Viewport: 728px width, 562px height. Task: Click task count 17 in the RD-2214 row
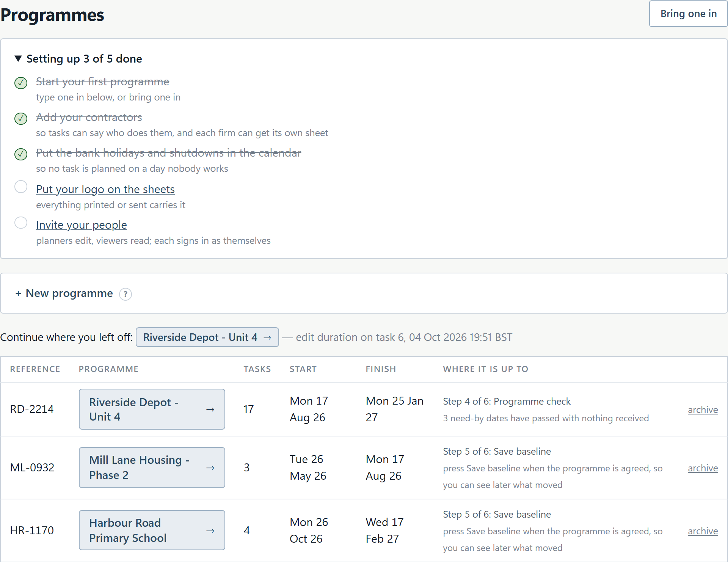coord(248,409)
